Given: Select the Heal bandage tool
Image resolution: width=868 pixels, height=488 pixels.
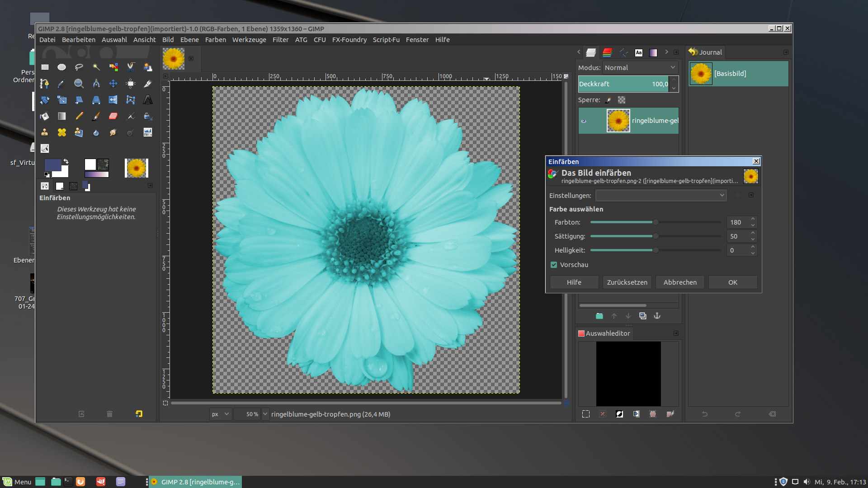Looking at the screenshot, I should click(x=62, y=132).
